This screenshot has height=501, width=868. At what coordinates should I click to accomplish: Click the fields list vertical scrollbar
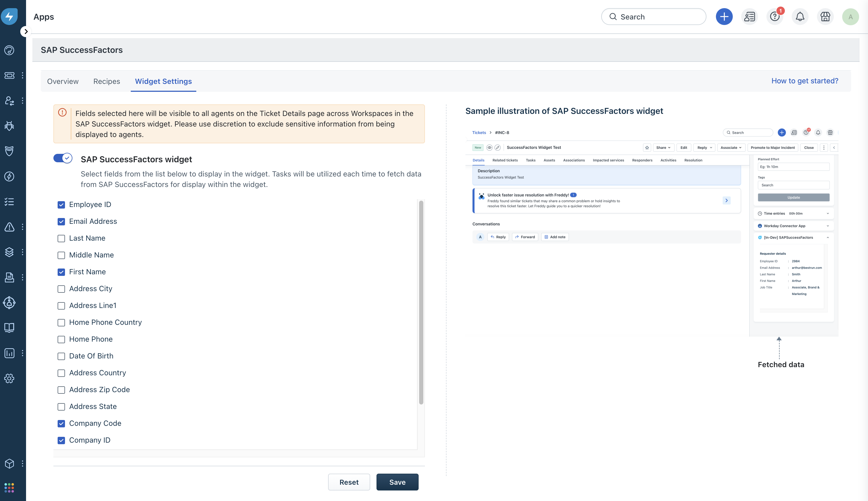pyautogui.click(x=421, y=303)
